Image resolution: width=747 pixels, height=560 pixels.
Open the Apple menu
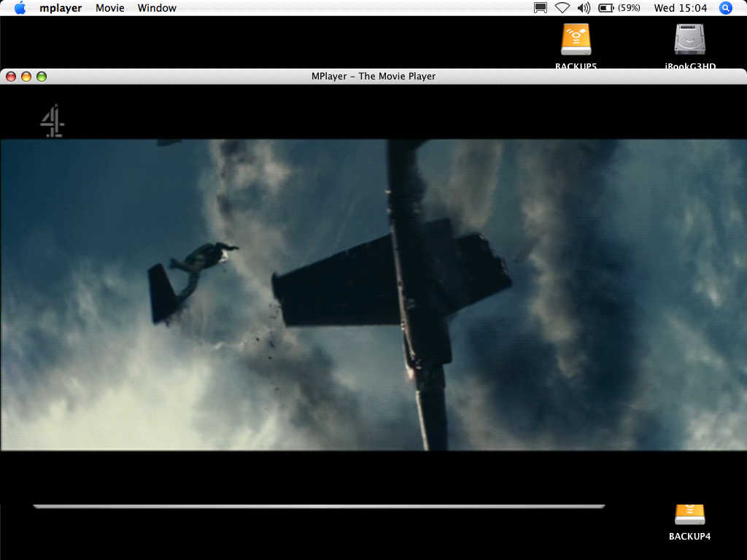(20, 7)
